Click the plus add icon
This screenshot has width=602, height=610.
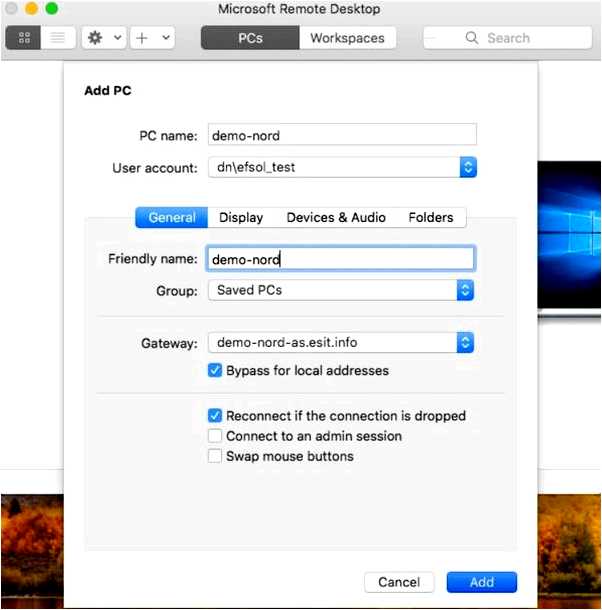point(142,38)
